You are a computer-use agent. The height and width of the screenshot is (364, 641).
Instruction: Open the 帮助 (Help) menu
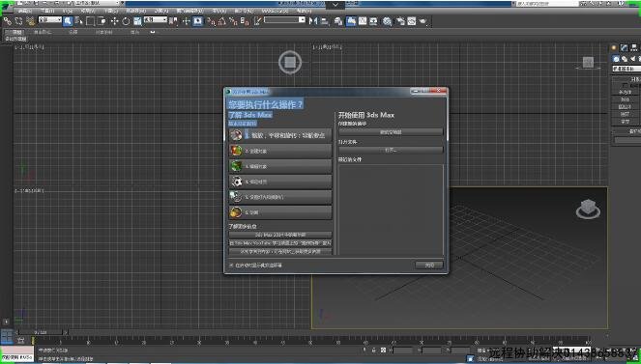(x=304, y=11)
